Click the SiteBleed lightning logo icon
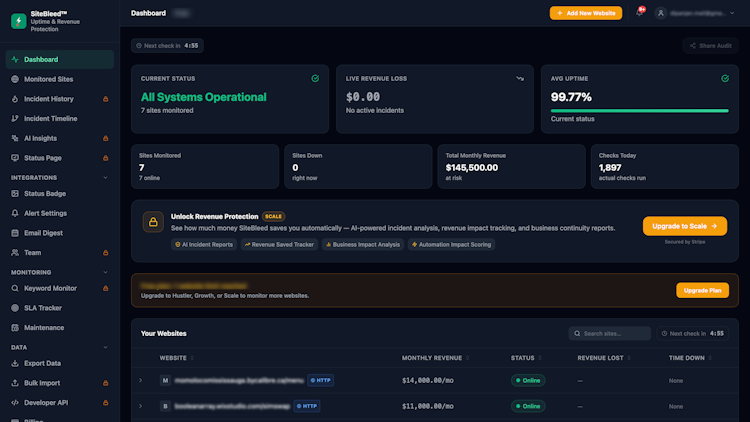Viewport: 750px width, 422px height. click(x=19, y=22)
